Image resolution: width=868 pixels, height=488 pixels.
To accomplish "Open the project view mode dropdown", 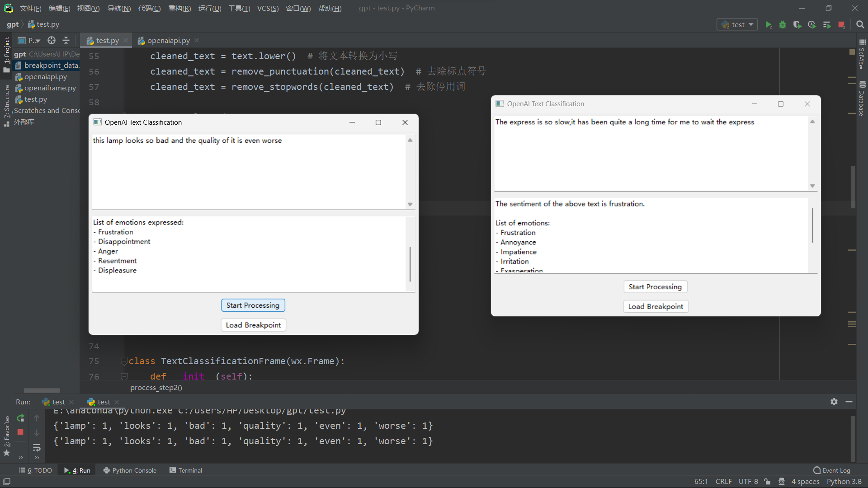I will (29, 40).
